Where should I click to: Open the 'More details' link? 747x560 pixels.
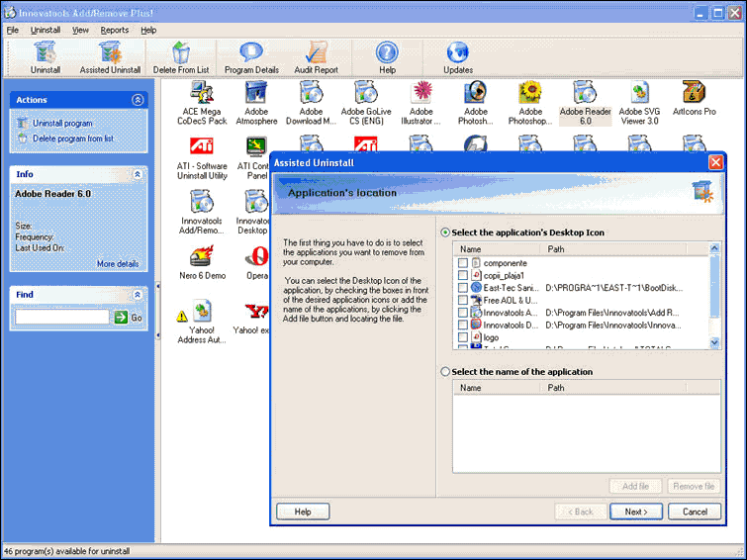(x=118, y=263)
